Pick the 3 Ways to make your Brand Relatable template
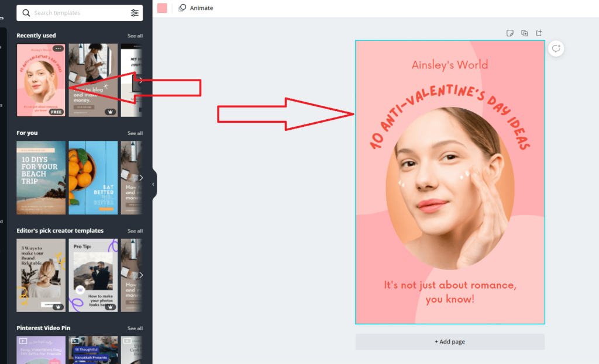The height and width of the screenshot is (364, 599). tap(41, 275)
